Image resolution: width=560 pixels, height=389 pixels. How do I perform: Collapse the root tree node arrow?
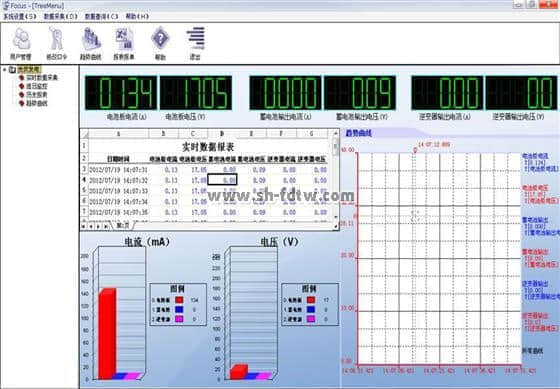coord(4,69)
